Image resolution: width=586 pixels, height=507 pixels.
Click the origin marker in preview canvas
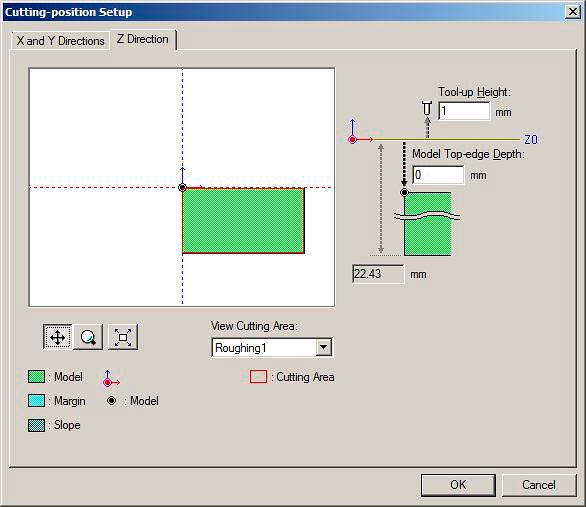point(182,188)
